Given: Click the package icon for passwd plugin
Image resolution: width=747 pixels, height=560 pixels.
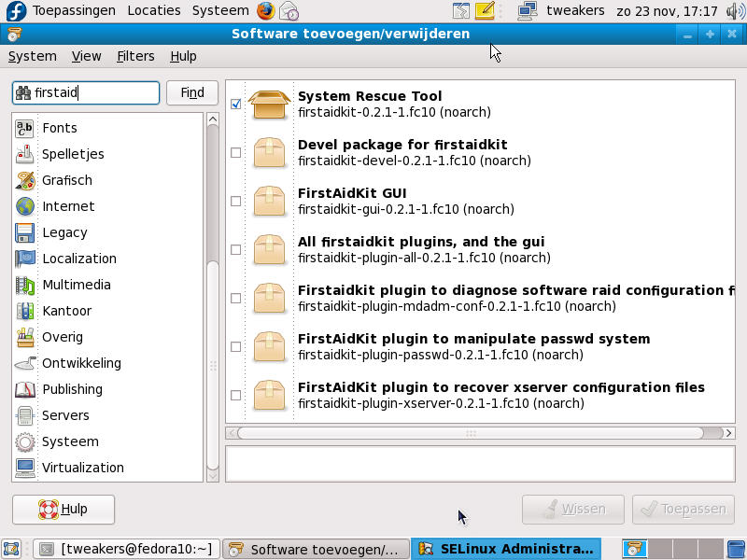Looking at the screenshot, I should (x=269, y=346).
